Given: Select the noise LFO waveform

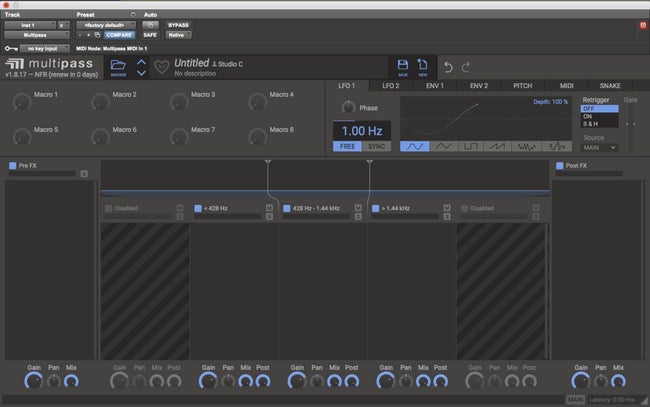Looking at the screenshot, I should (526, 146).
